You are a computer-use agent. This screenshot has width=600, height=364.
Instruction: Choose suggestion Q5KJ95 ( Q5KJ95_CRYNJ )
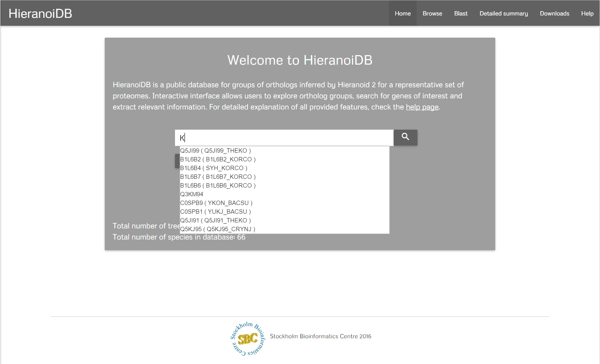285,229
